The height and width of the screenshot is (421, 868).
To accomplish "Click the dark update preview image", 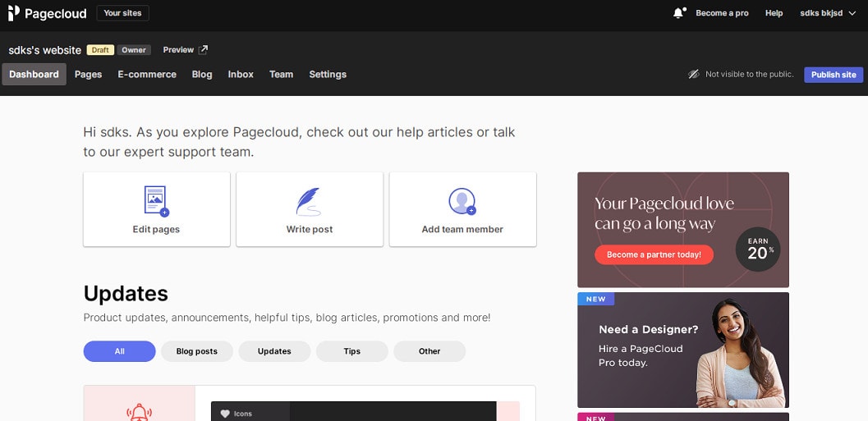I will click(x=354, y=411).
